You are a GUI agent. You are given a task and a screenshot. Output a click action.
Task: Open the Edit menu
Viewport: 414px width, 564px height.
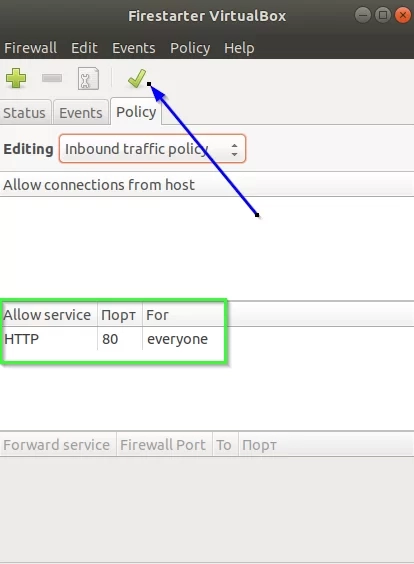click(x=84, y=48)
